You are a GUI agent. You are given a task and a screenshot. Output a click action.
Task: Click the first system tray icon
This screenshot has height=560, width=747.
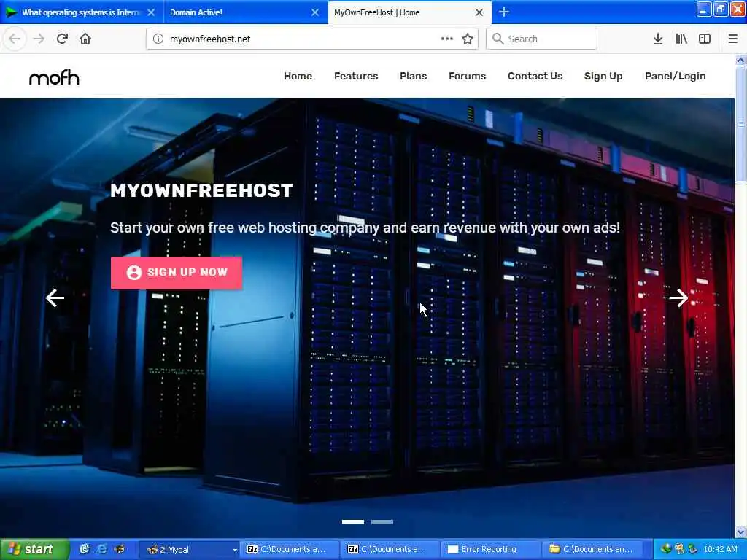(x=666, y=549)
